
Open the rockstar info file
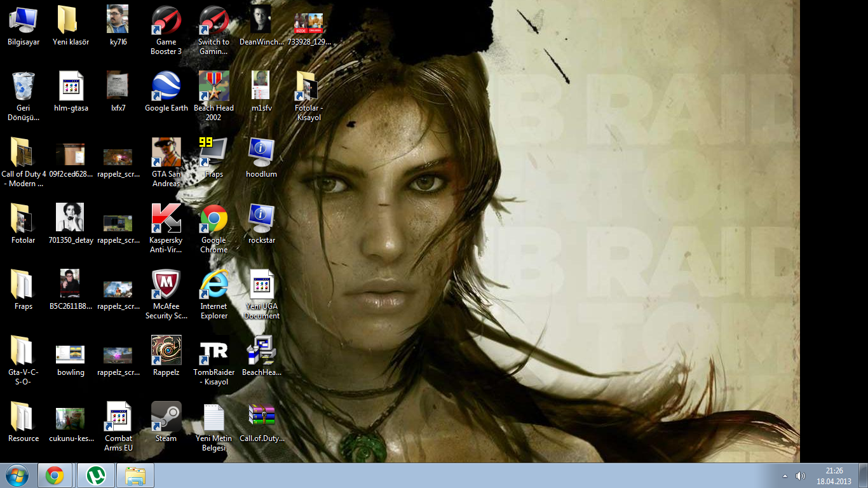261,224
